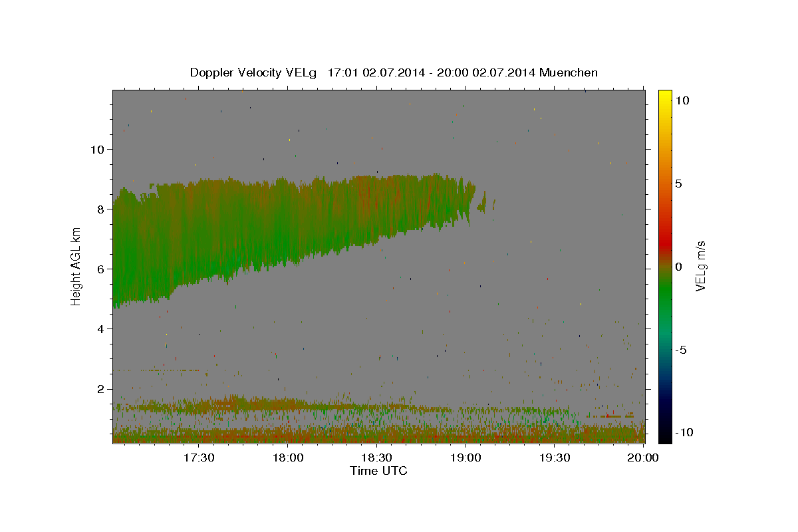Click the 'Height AGL km' axis label

76,266
